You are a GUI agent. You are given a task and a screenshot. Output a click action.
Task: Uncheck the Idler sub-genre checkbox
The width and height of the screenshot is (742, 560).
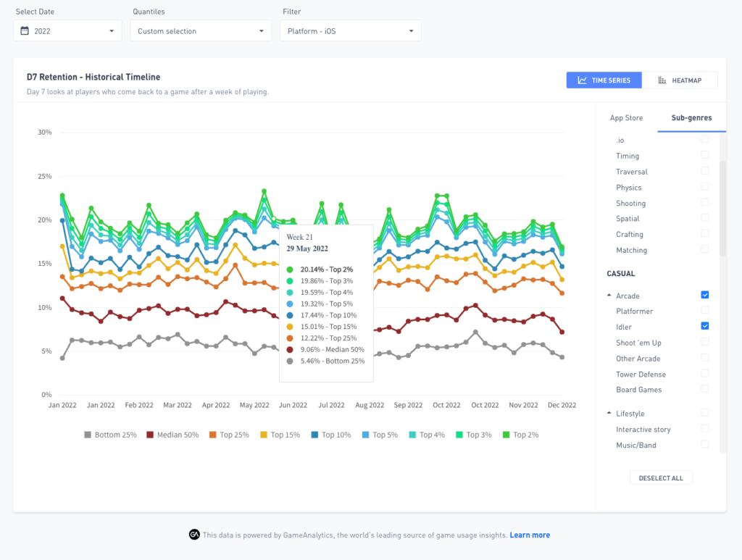click(x=704, y=326)
